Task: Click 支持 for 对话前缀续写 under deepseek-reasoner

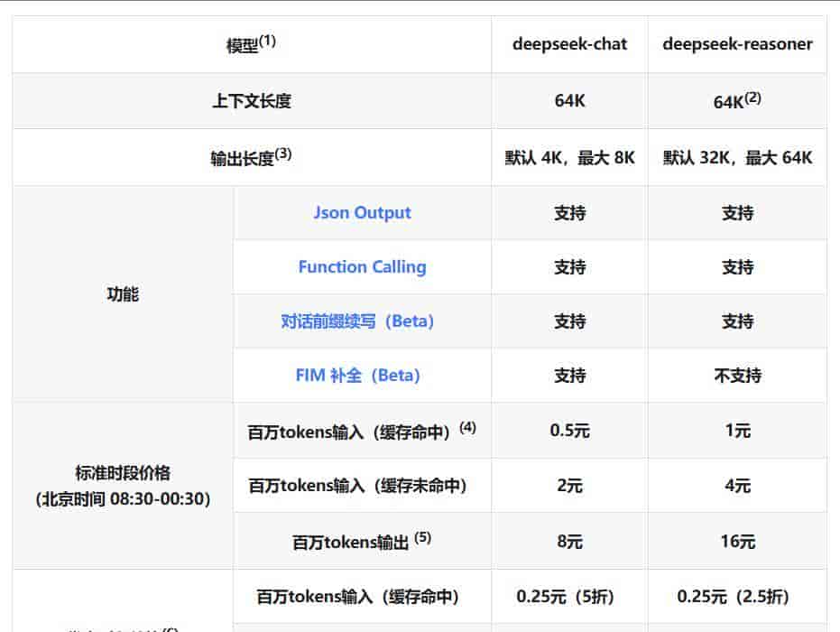Action: (x=737, y=321)
